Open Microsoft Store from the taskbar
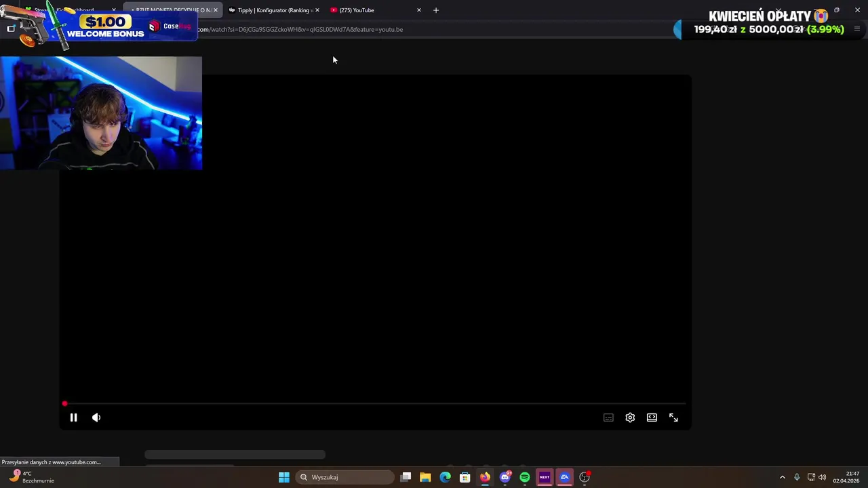This screenshot has width=868, height=488. click(x=465, y=477)
